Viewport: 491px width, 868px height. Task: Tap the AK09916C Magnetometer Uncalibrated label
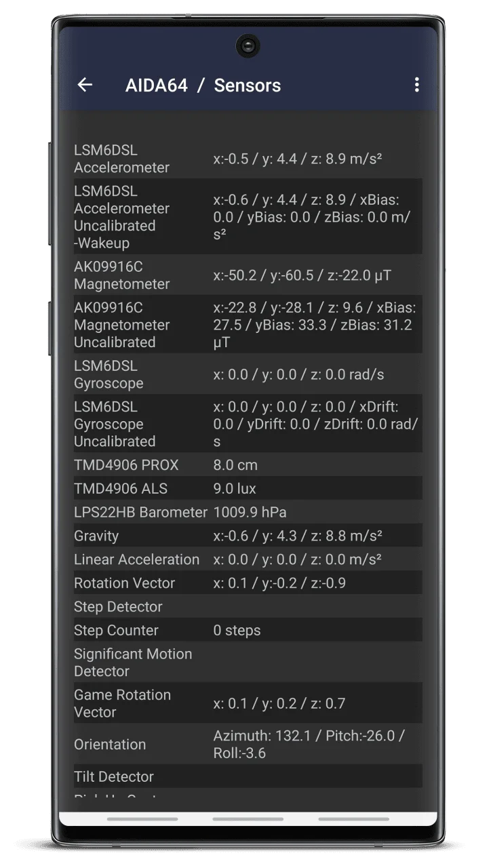tap(122, 325)
